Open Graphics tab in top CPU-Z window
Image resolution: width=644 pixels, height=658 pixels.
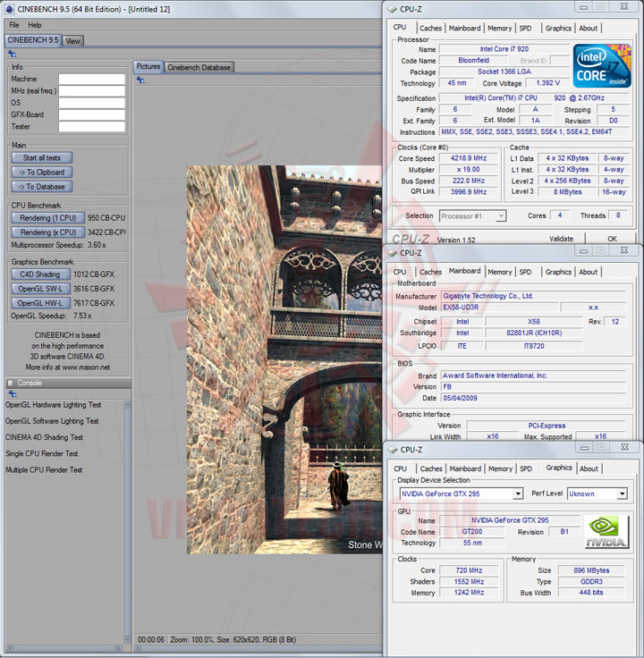click(x=558, y=28)
